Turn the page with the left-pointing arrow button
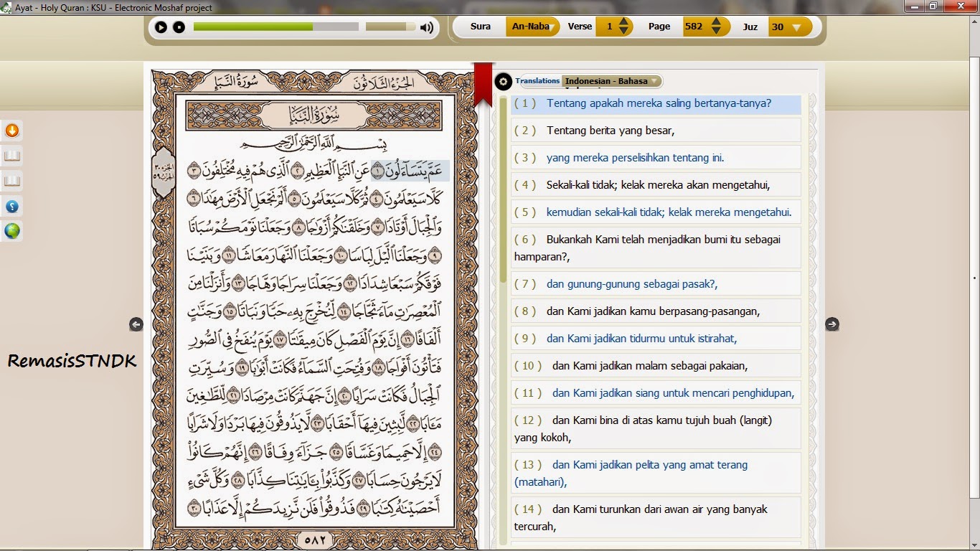This screenshot has height=551, width=980. (136, 324)
